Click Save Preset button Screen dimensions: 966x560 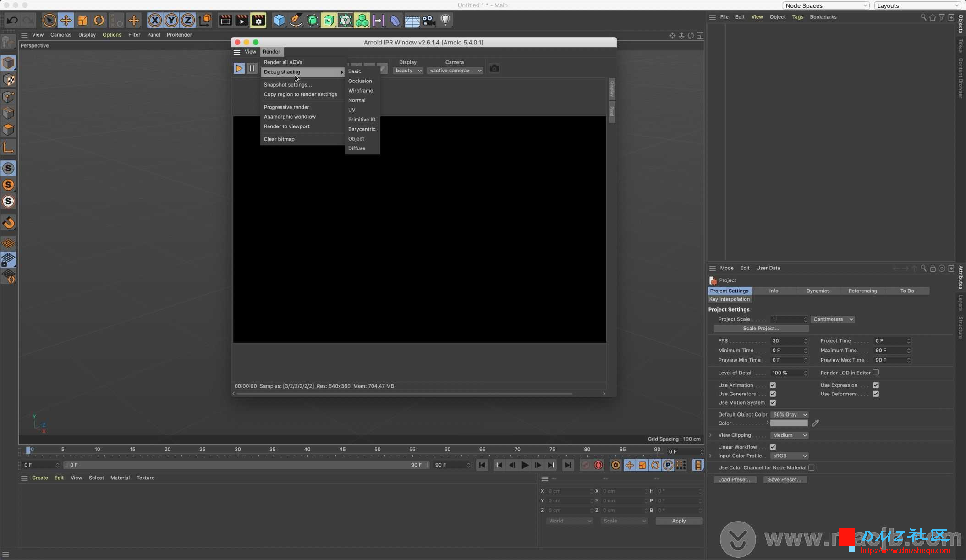coord(785,479)
